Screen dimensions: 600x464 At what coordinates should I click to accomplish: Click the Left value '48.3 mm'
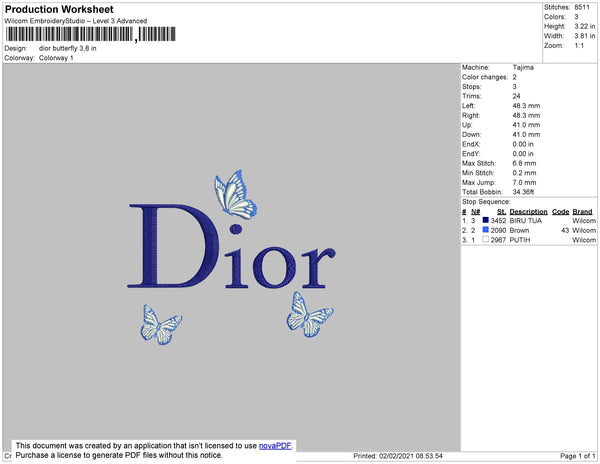tap(526, 106)
